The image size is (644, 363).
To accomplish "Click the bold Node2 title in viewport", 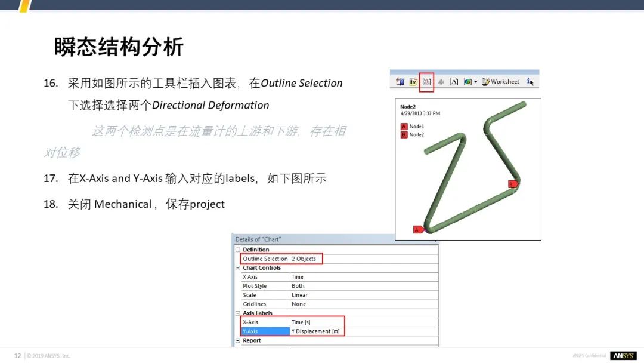I will point(408,107).
